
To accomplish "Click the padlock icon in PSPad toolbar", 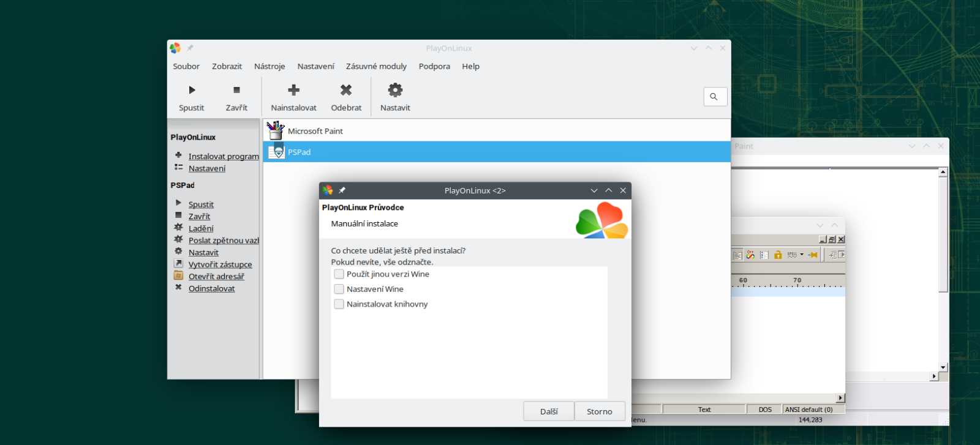I will tap(778, 255).
